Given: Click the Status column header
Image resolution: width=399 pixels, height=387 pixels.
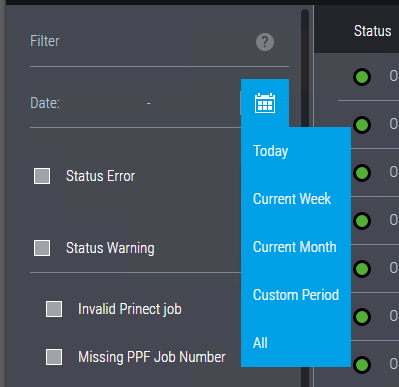Looking at the screenshot, I should [372, 31].
